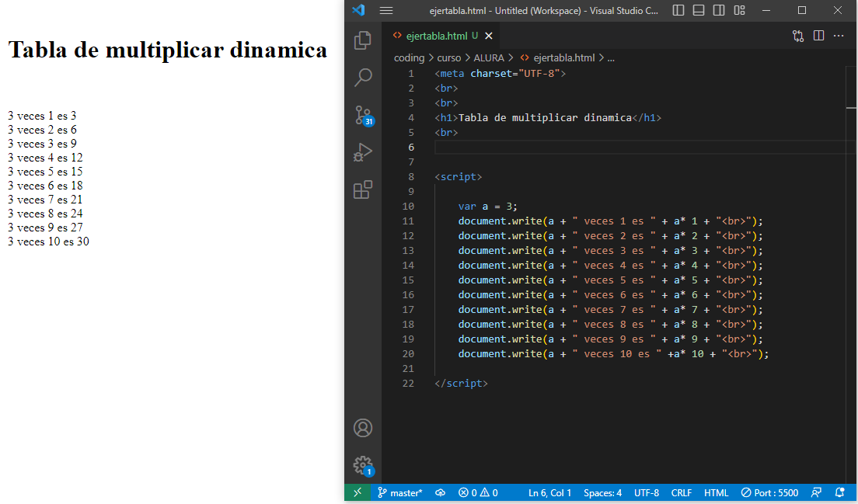Open the Manage gear icon
858x504 pixels.
pyautogui.click(x=363, y=465)
